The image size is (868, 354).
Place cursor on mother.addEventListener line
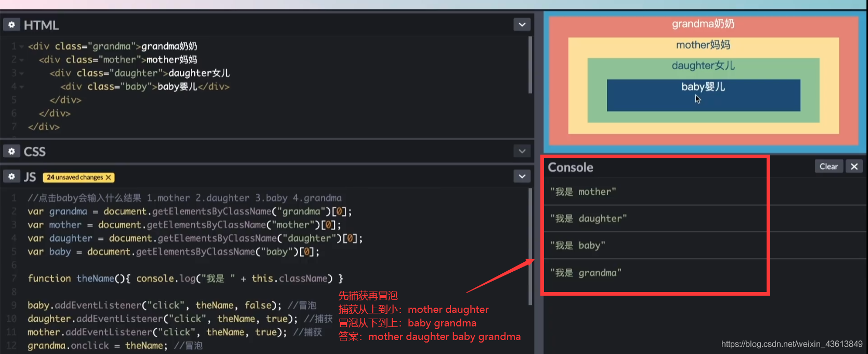pyautogui.click(x=175, y=332)
